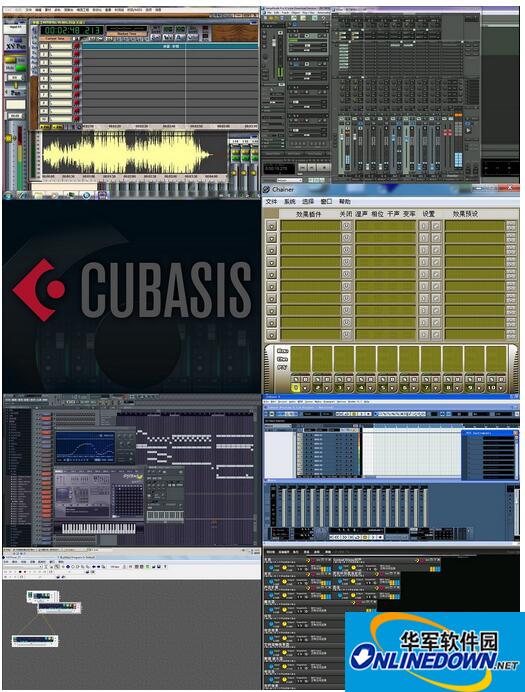Click the load-plugin icon on Chainer's bottom row
Screen dimensions: 525x692
272,335
